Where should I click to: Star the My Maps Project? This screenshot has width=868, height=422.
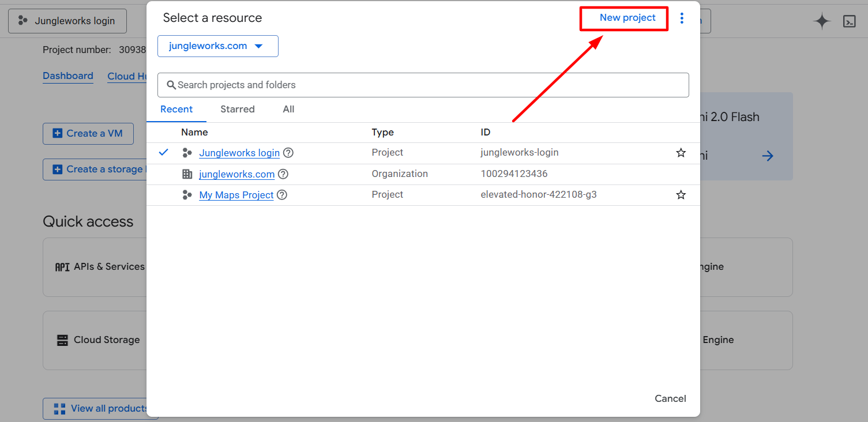coord(681,195)
